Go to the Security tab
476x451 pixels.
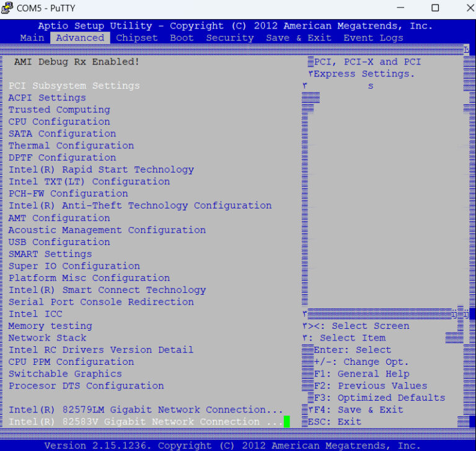(230, 38)
